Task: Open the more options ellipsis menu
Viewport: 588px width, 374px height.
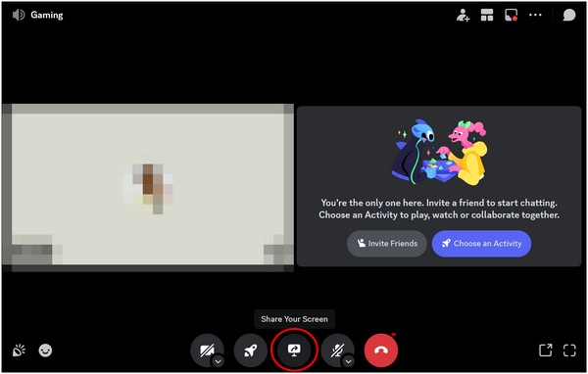Action: tap(535, 15)
